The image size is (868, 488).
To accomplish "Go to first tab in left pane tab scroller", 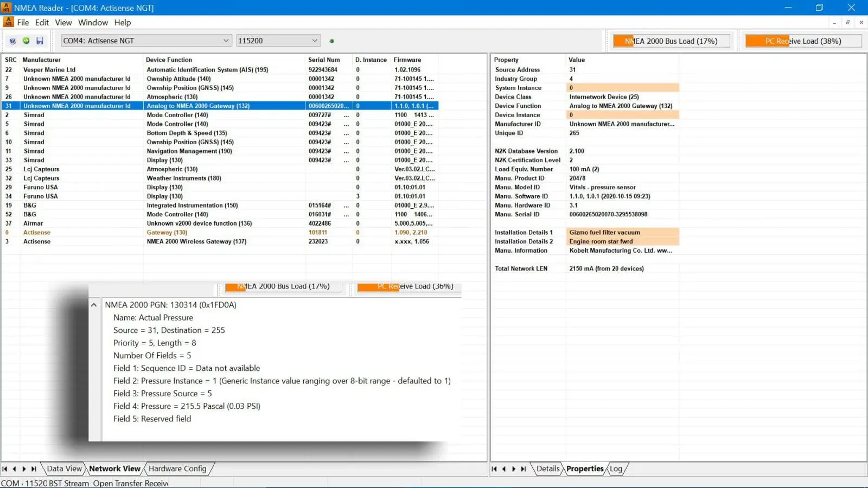I will [5, 469].
